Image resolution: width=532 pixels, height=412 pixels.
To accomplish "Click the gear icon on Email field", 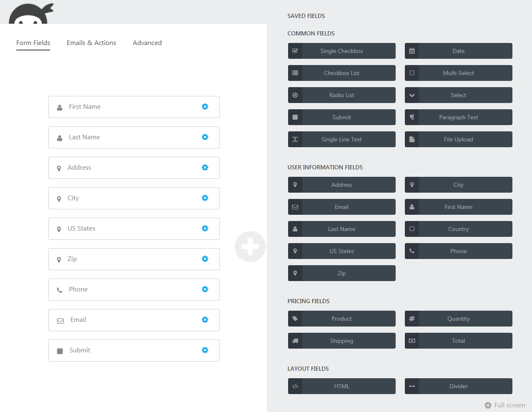I will 205,320.
